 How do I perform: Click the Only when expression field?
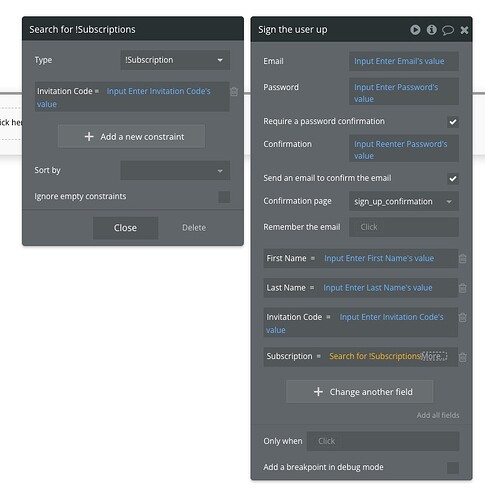click(383, 441)
